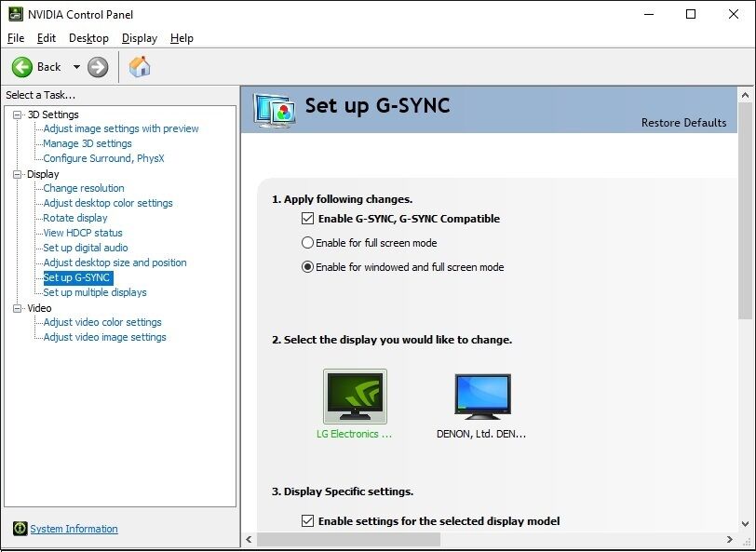Collapse the 3D Settings tree node
Viewport: 756px width, 552px height.
point(18,114)
